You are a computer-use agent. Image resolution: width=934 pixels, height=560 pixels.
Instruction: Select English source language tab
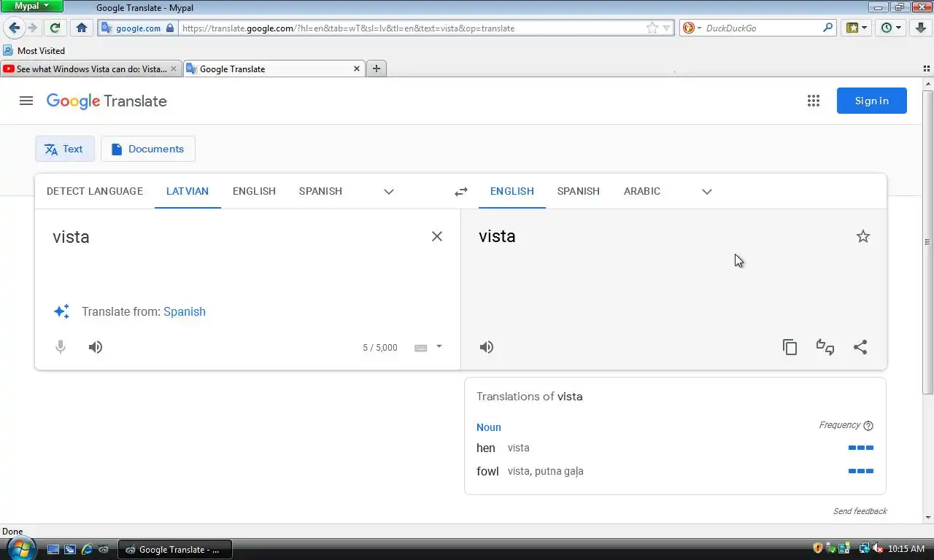point(254,191)
